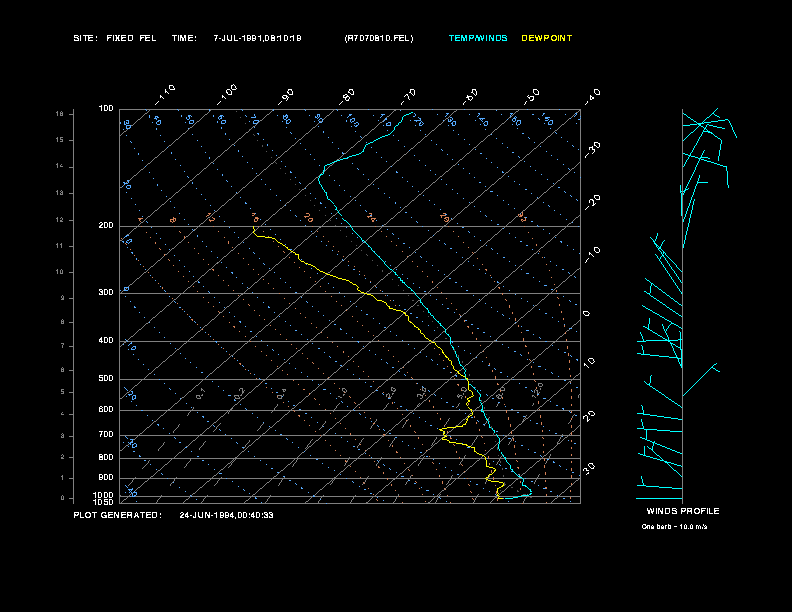Select the plot date '24-JUN-1994,00:40:33'
Viewport: 792px width, 612px height.
[226, 515]
